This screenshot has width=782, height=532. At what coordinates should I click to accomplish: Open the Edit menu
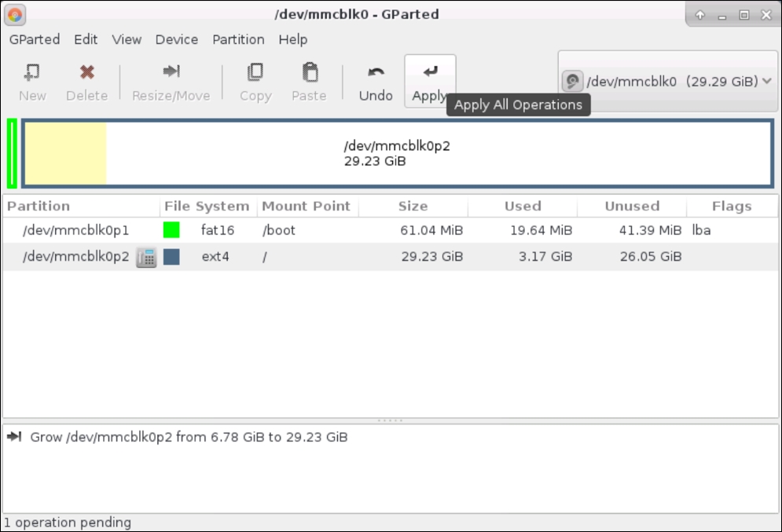[86, 39]
